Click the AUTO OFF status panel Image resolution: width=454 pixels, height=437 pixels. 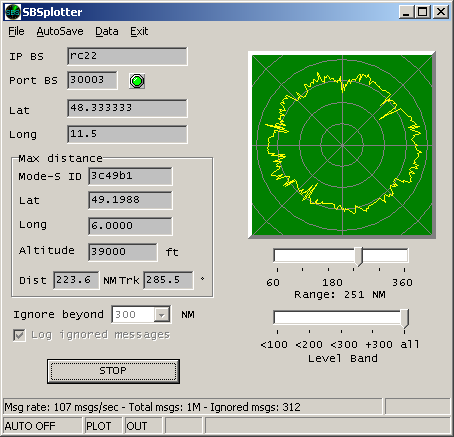[x=42, y=426]
